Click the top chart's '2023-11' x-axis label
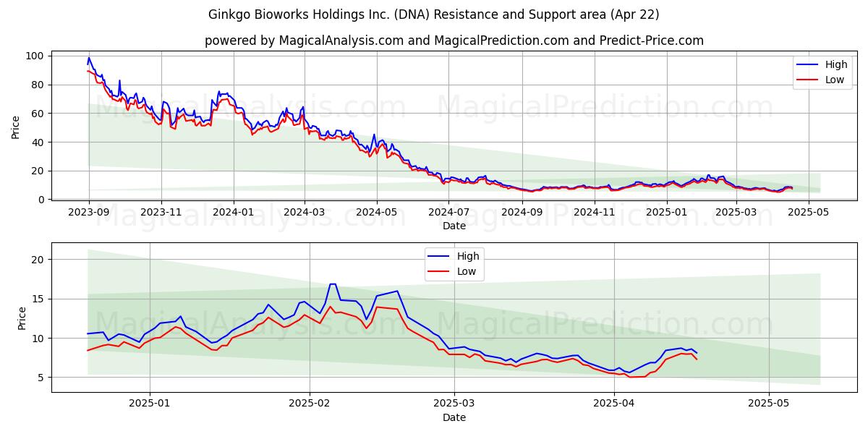 (161, 213)
